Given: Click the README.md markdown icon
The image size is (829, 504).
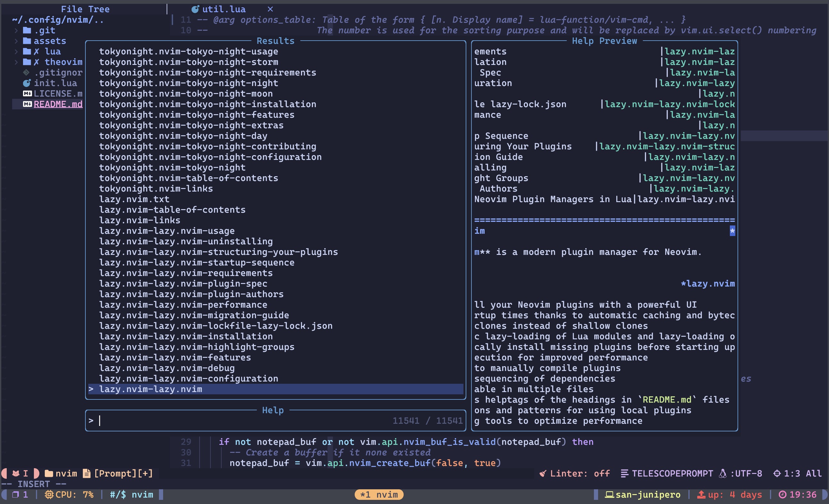Looking at the screenshot, I should point(27,104).
